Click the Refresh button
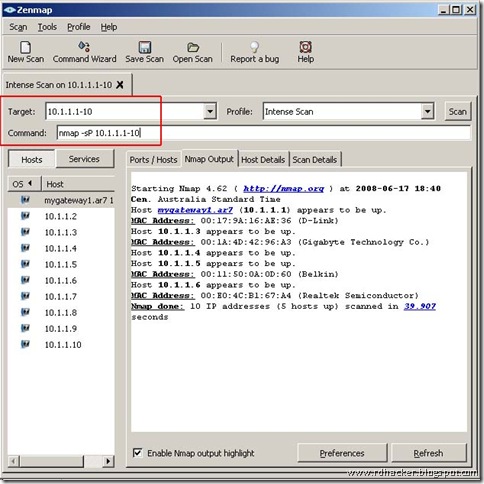This screenshot has width=484, height=484. pos(428,453)
